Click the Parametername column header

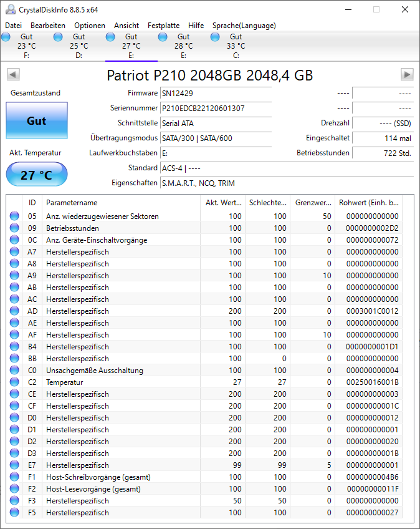(122, 202)
